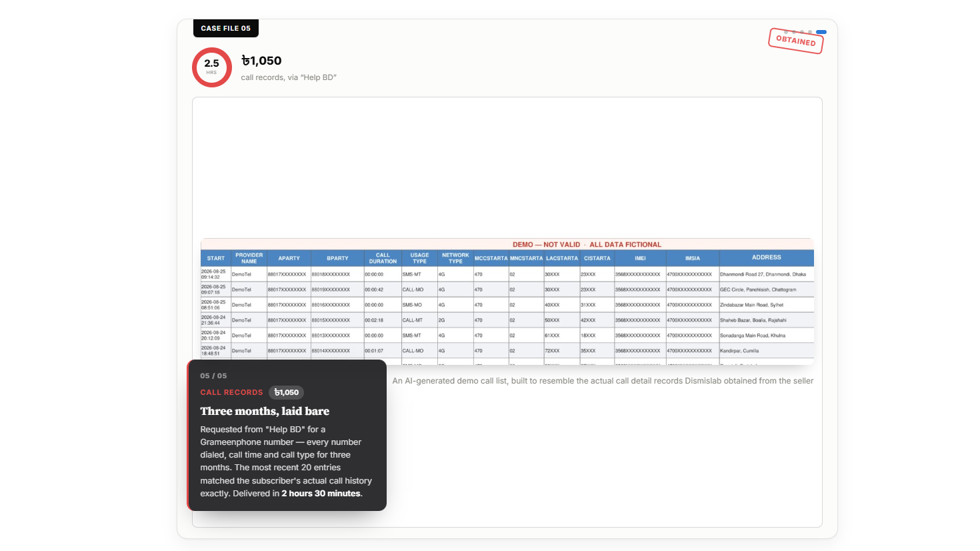Image resolution: width=980 pixels, height=551 pixels.
Task: Click the ADDRESS column header in the table
Action: (767, 257)
